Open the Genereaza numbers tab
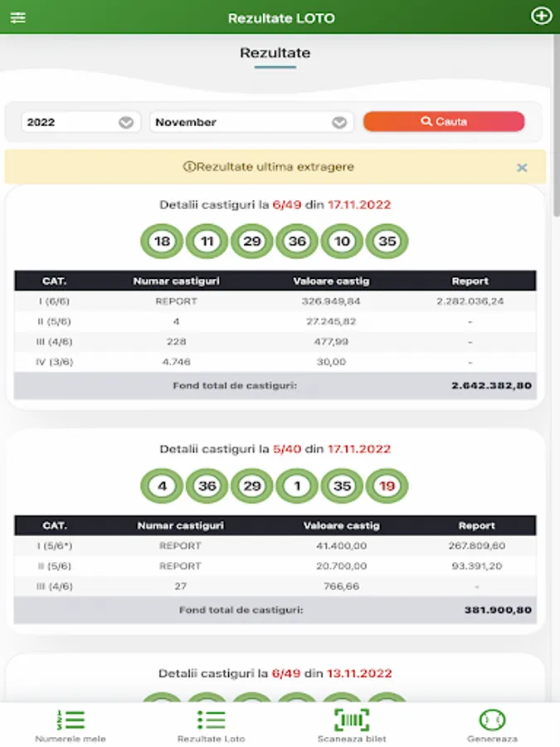Viewport: 560px width, 747px height. (x=492, y=725)
